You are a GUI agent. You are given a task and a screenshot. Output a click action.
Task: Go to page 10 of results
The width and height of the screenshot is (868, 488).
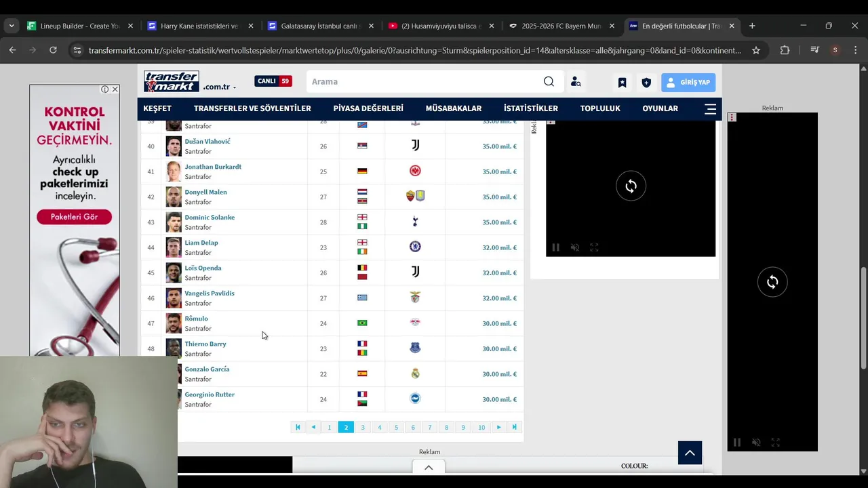tap(481, 427)
